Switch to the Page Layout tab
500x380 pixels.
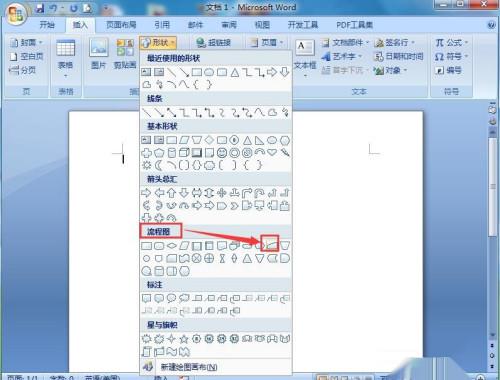(x=121, y=25)
